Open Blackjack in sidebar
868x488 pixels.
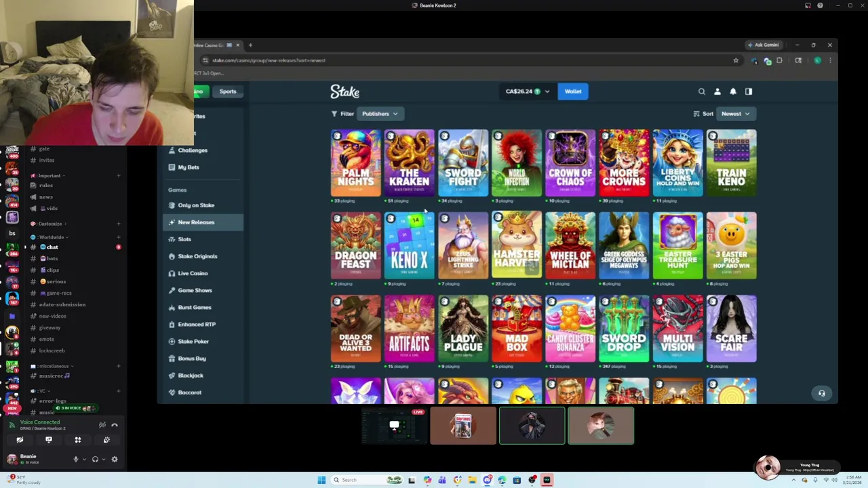(x=203, y=375)
